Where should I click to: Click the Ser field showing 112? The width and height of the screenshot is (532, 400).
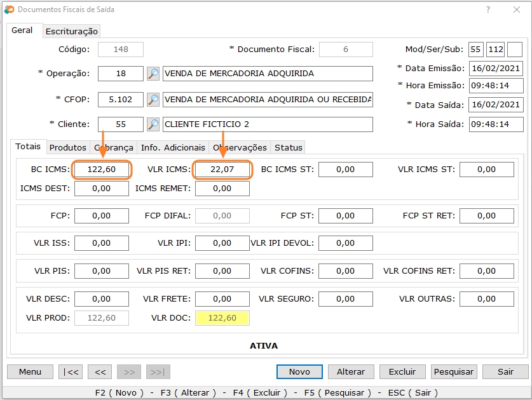click(496, 50)
